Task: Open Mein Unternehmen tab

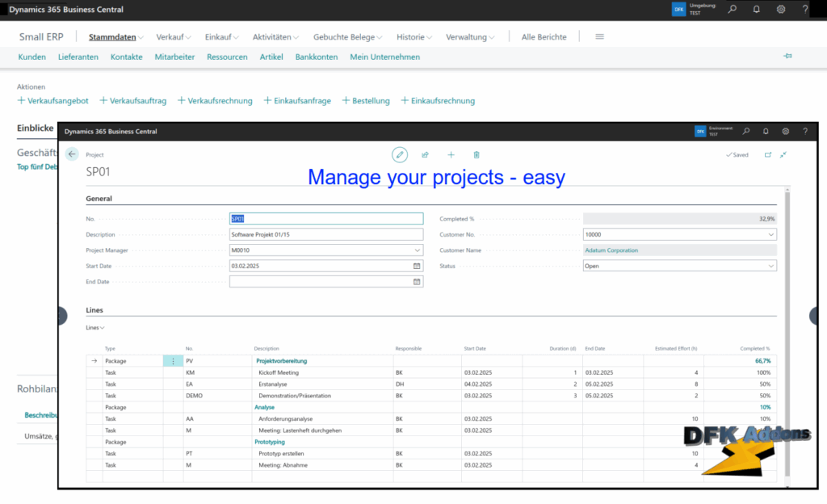Action: click(385, 57)
